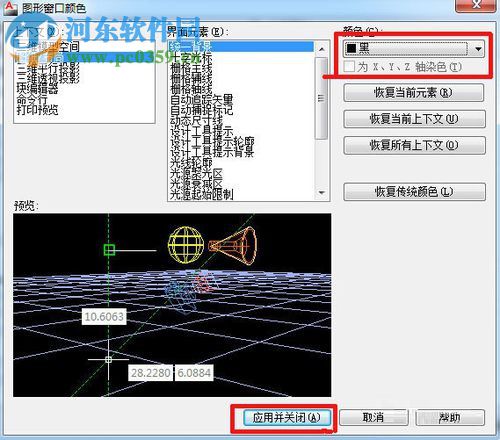Viewport: 500px width, 440px height.
Task: Select 动态尺寸线 in the elements list
Action: pos(196,120)
